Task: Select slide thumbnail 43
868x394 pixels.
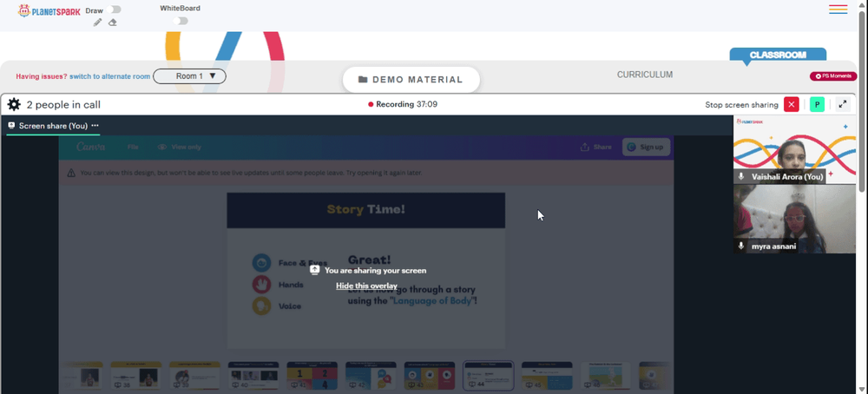Action: (x=430, y=377)
